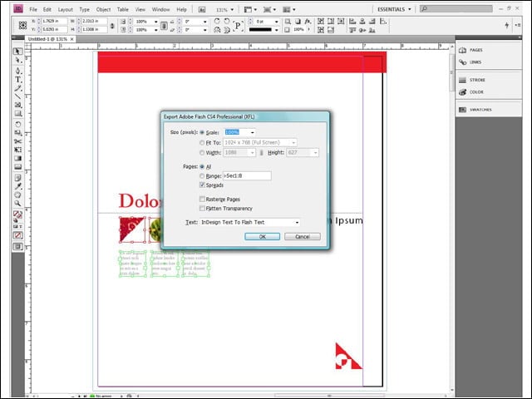Click the fill and stroke swatch in toolbox
Image resolution: width=532 pixels, height=399 pixels.
[17, 214]
